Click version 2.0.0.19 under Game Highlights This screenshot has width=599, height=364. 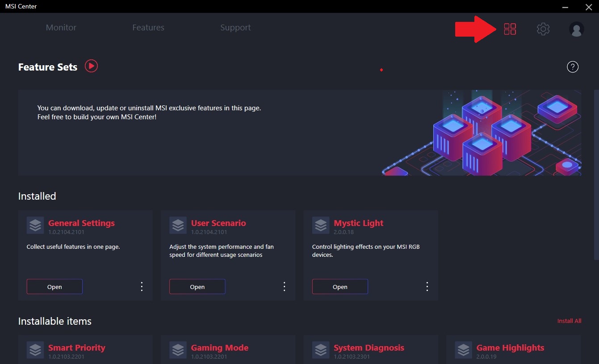tap(487, 357)
